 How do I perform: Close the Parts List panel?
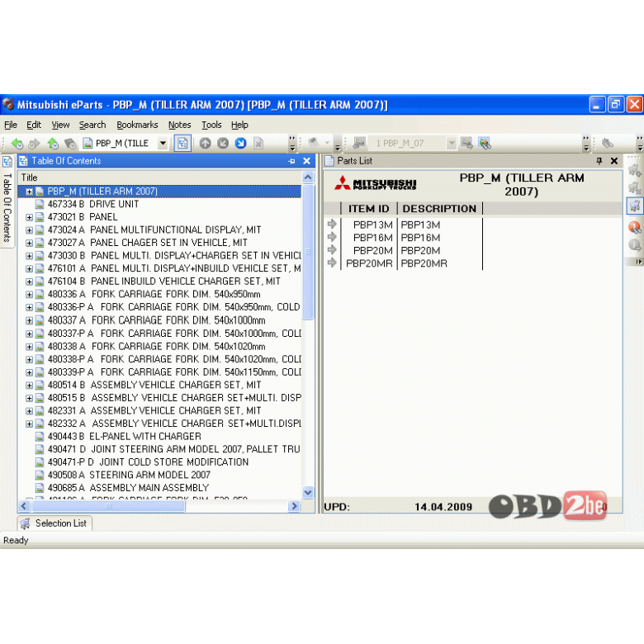614,161
